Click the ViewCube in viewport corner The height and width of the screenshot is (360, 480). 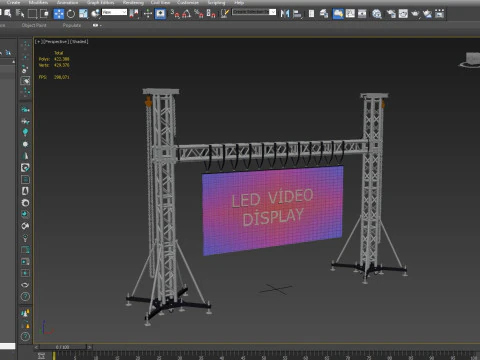tap(470, 60)
